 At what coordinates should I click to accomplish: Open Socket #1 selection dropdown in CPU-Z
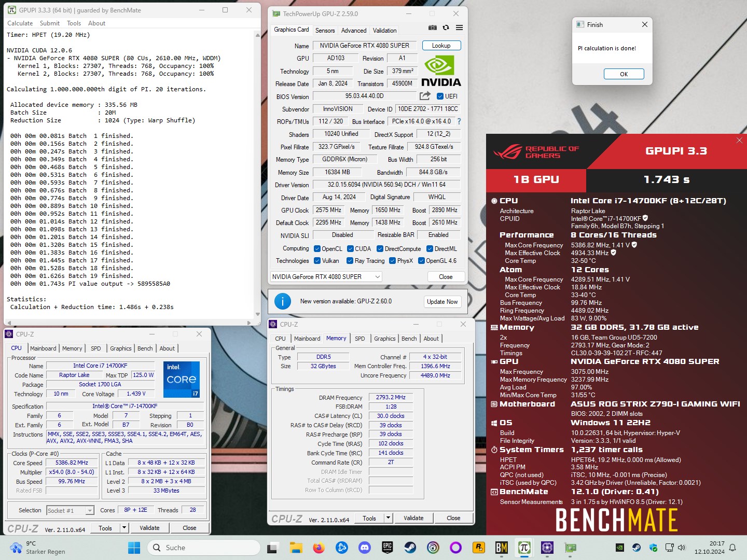pyautogui.click(x=70, y=511)
